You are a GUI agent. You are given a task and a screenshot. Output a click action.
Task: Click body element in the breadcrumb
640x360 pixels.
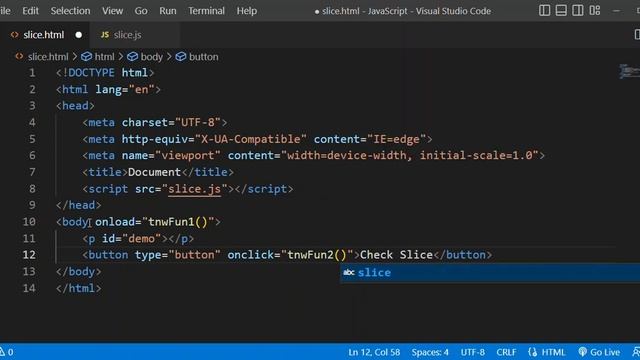coord(151,57)
